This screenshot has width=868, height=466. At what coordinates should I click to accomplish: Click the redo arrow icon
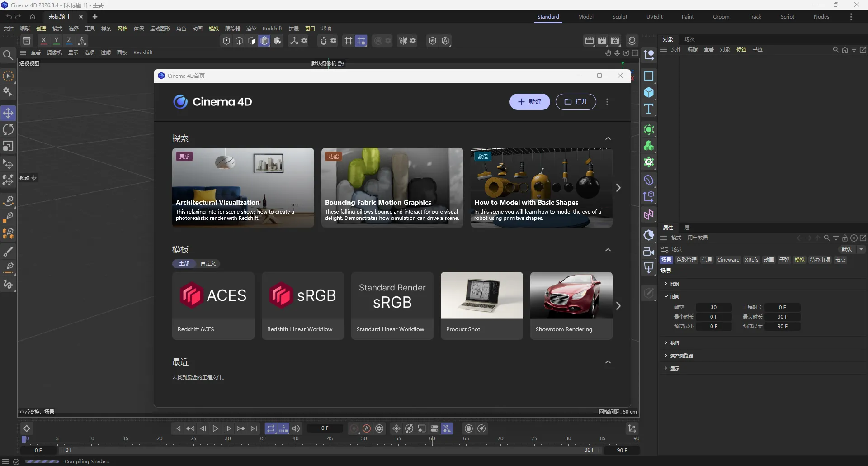click(19, 17)
